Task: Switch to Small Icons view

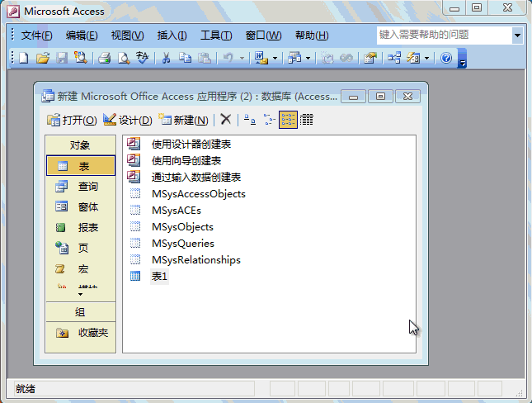Action: tap(270, 120)
